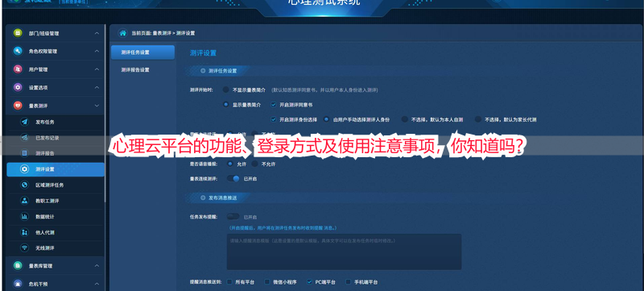Expand 角色权限管理 chevron

[97, 52]
